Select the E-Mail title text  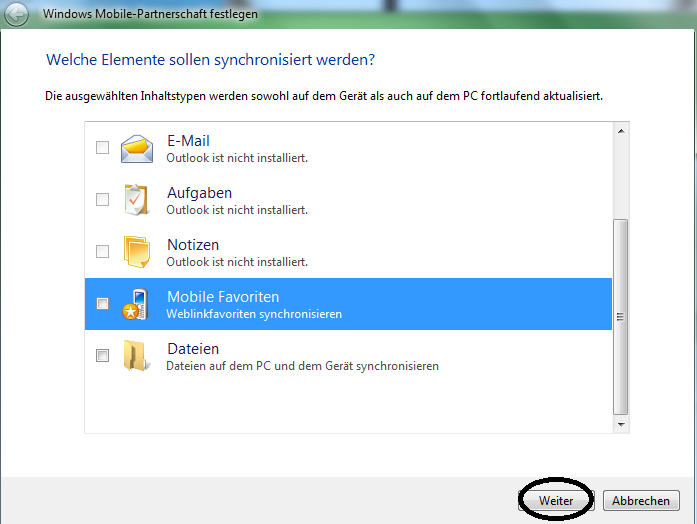tap(188, 141)
